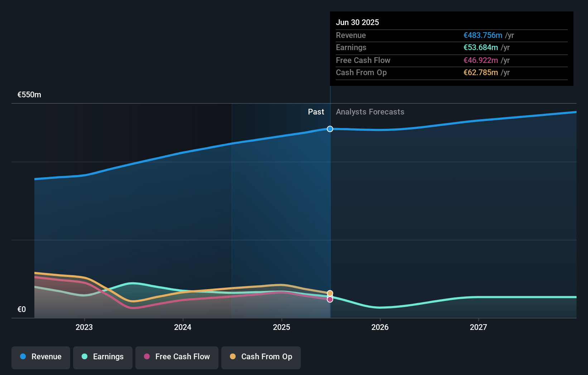Click the Earnings value €53.684m in the tooltip

(481, 47)
